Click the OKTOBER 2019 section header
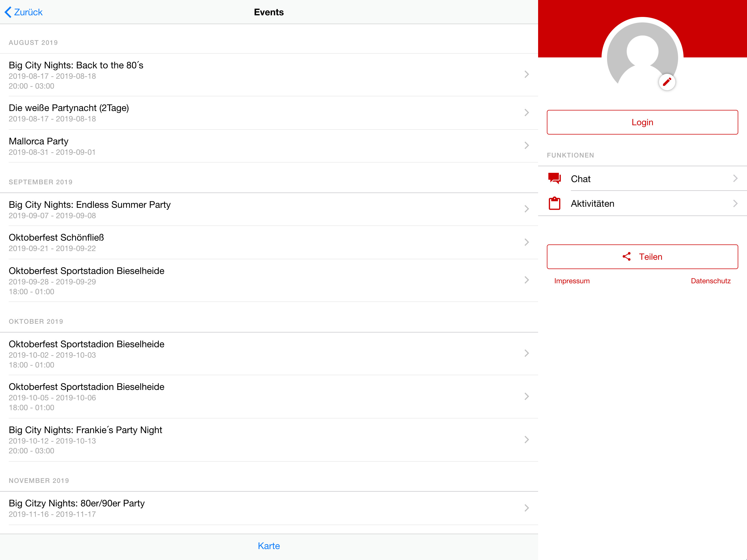This screenshot has width=747, height=560. 36,322
